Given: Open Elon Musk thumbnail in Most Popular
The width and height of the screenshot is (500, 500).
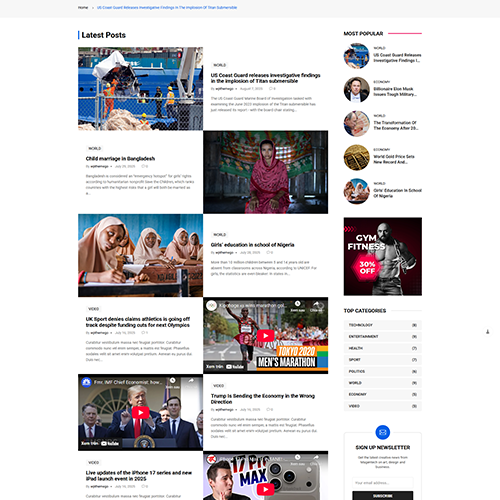Looking at the screenshot, I should 357,90.
